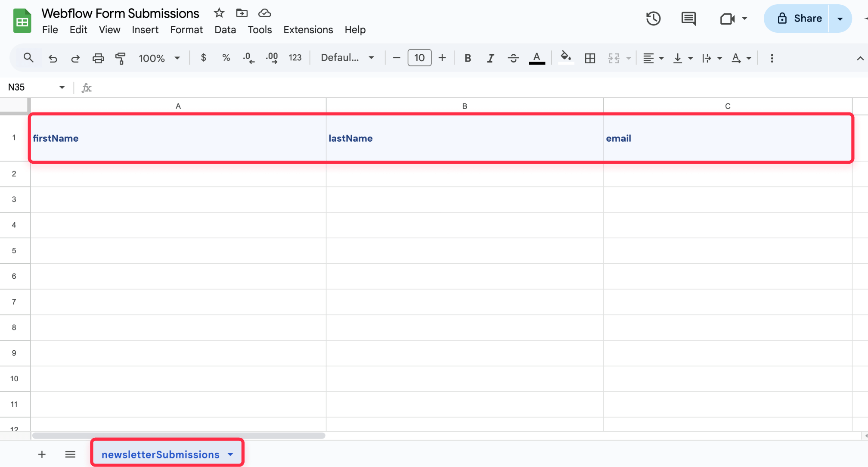Open the search menus magnifier
The height and width of the screenshot is (467, 868).
28,58
